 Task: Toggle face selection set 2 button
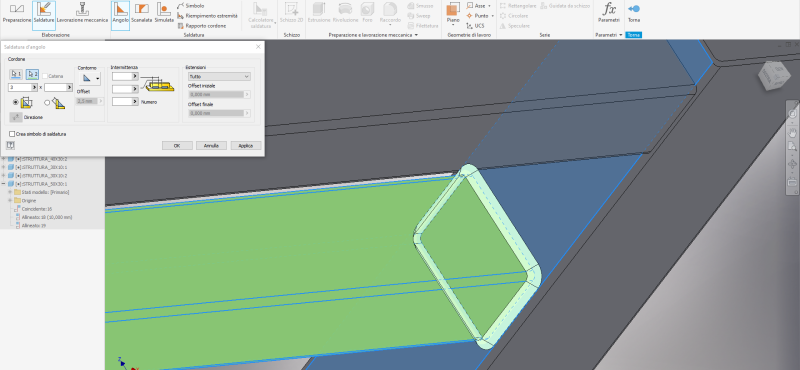pyautogui.click(x=32, y=75)
